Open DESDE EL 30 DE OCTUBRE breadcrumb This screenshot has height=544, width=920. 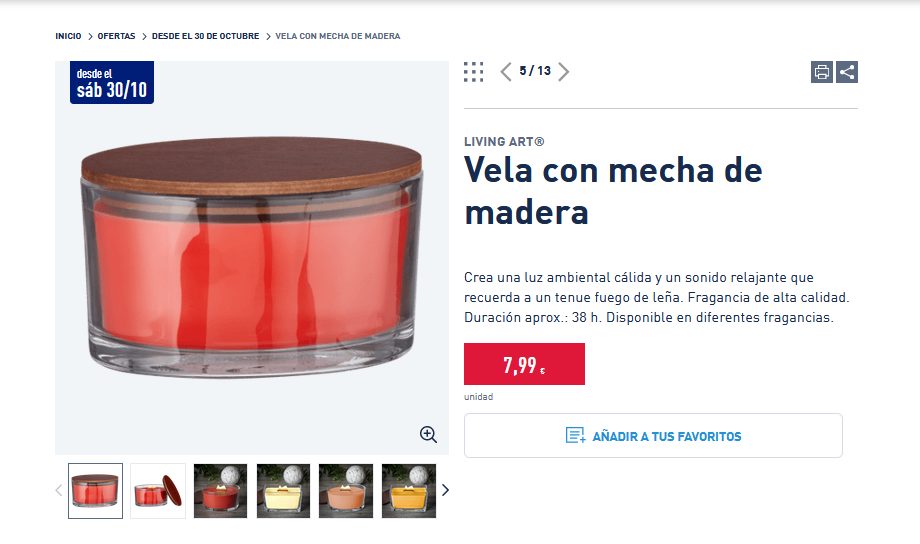click(205, 36)
